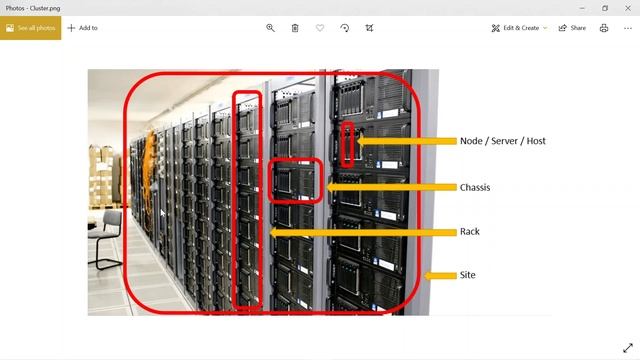Select the crop tool icon
640x360 pixels.
coord(369,28)
